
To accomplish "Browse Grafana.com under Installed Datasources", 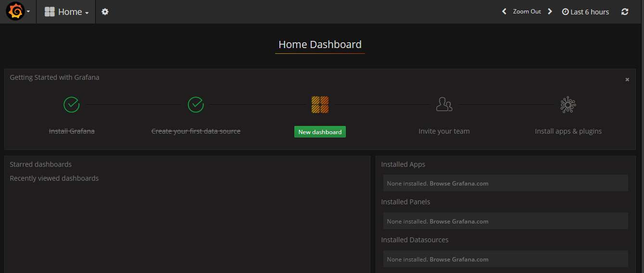I will pos(459,260).
